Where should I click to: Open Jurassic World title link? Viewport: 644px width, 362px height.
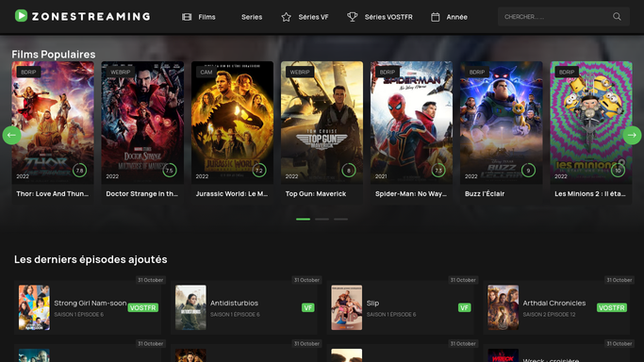pos(232,193)
